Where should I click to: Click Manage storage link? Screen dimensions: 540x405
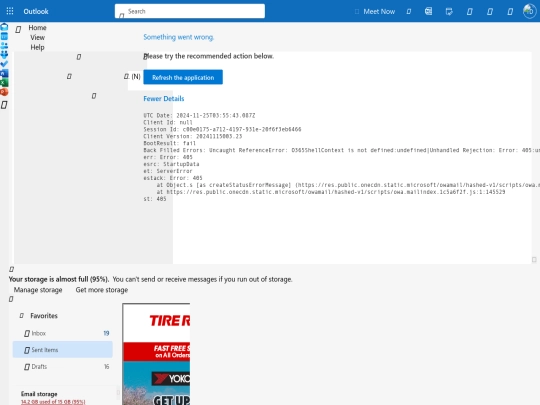point(38,290)
